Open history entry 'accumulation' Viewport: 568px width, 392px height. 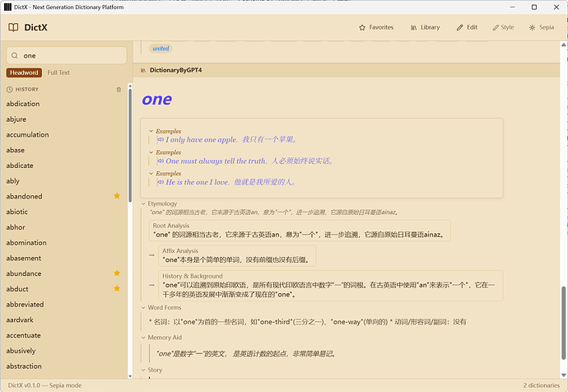tap(27, 135)
